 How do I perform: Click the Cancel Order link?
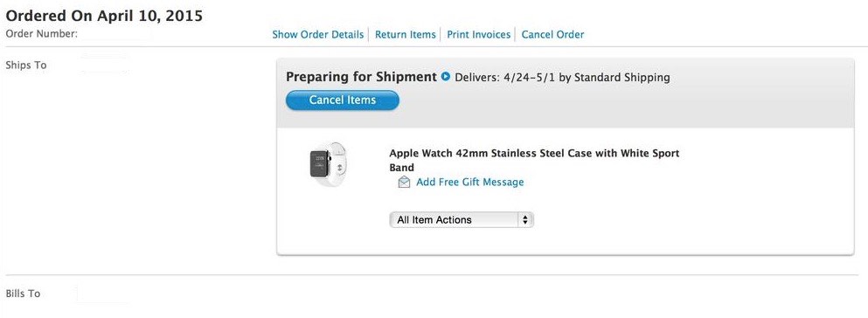(552, 34)
